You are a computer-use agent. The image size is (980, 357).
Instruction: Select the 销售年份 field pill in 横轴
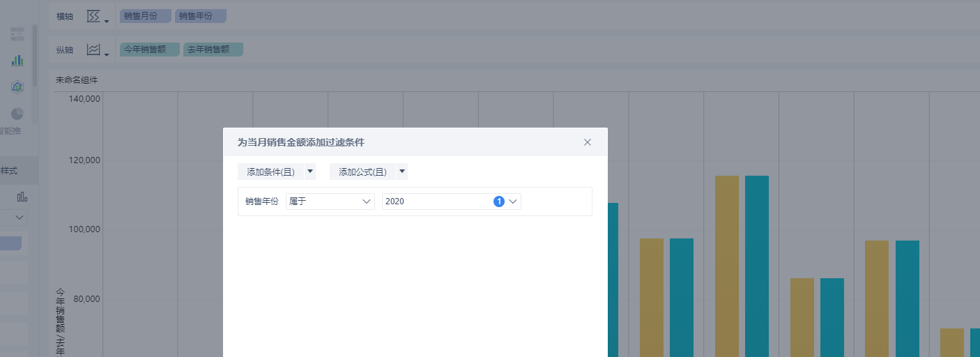201,16
